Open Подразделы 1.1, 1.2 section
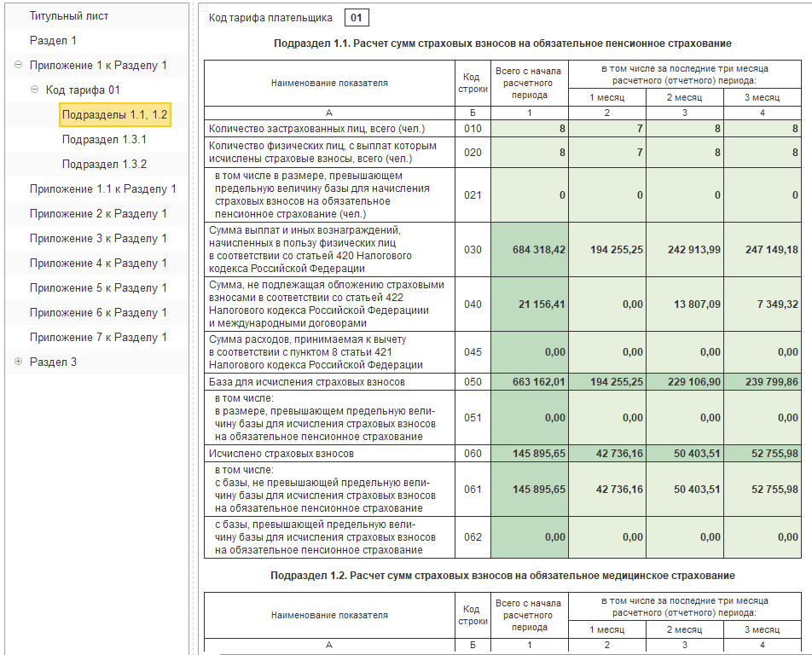Viewport: 812px width, 655px height. coord(115,115)
